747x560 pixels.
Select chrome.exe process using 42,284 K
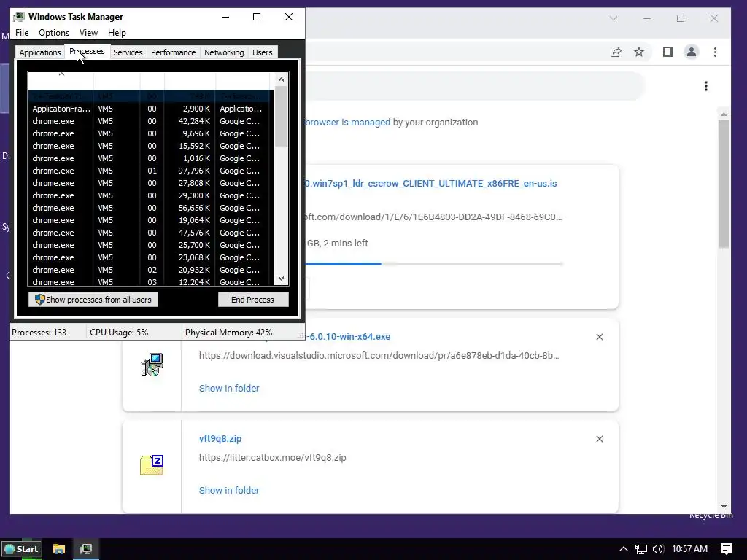coord(150,121)
